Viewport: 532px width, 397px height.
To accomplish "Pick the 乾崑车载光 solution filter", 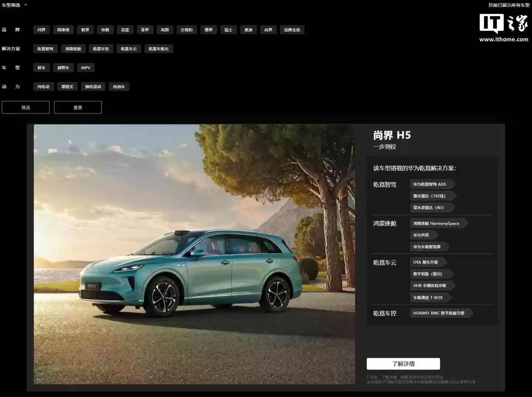I will [158, 49].
